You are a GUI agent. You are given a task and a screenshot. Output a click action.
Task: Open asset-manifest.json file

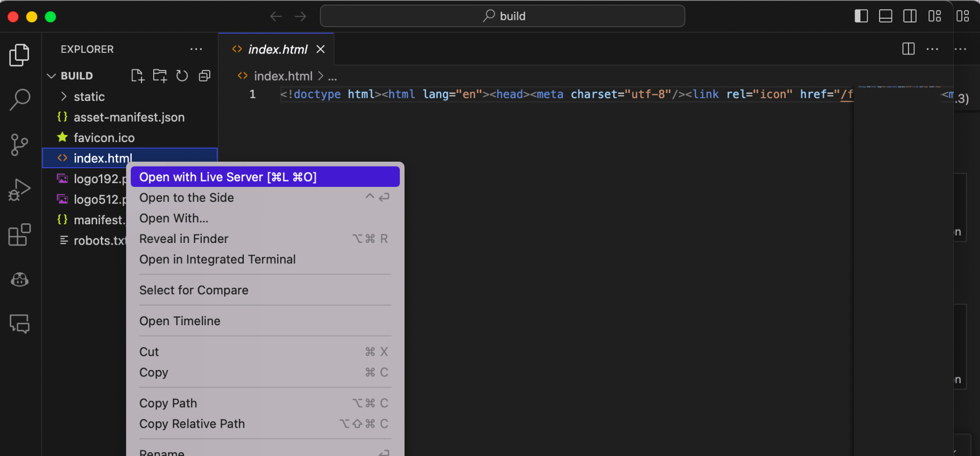pyautogui.click(x=129, y=117)
